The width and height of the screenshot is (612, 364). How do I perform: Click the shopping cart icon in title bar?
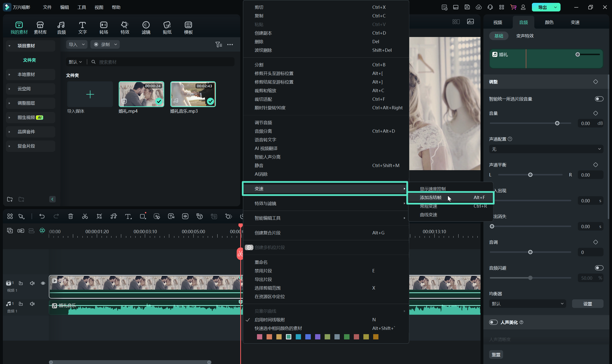pos(513,7)
